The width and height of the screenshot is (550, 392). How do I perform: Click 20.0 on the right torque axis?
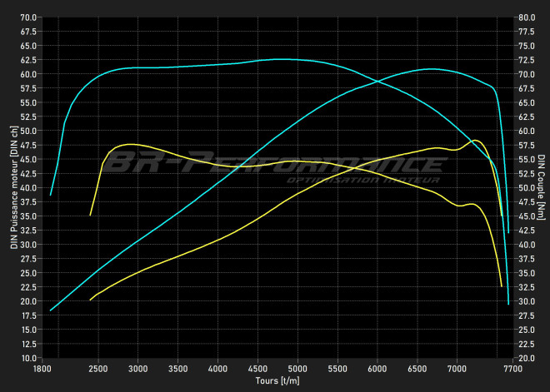pos(526,358)
